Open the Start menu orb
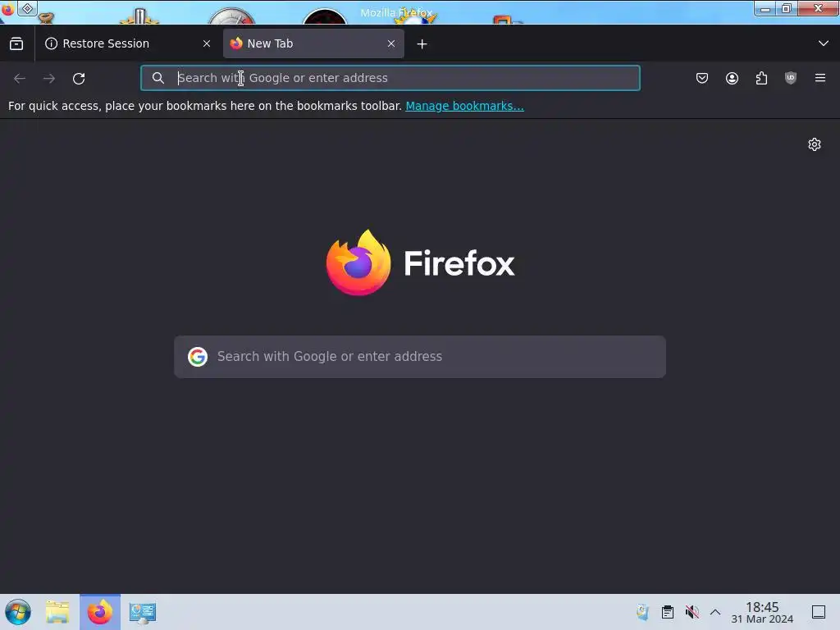This screenshot has height=630, width=840. (18, 612)
